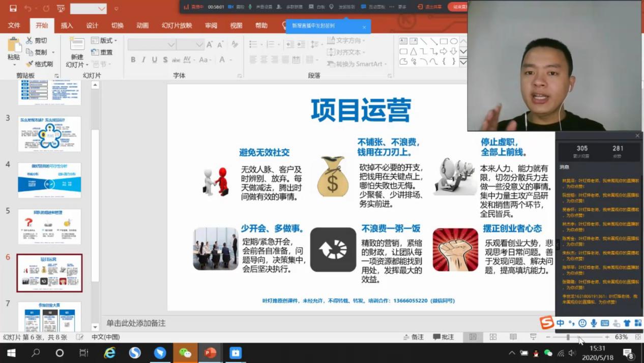Toggle Italic text formatting
This screenshot has height=363, width=644.
click(144, 60)
